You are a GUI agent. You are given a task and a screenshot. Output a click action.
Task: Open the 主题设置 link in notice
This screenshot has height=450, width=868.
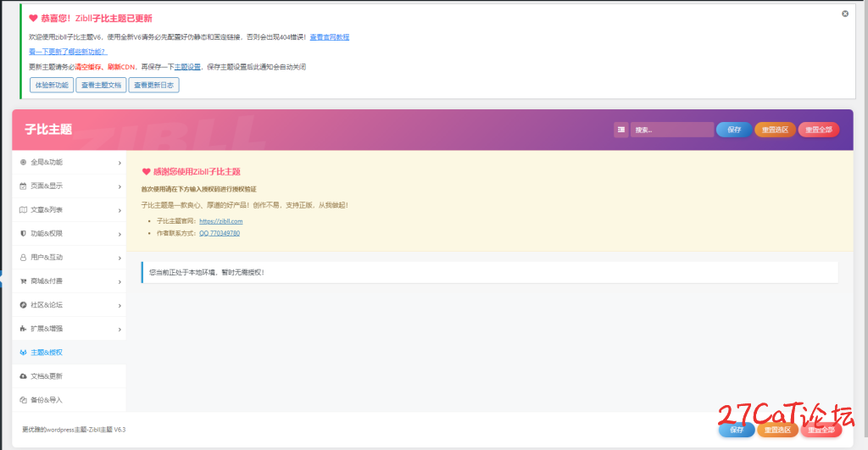click(x=187, y=67)
